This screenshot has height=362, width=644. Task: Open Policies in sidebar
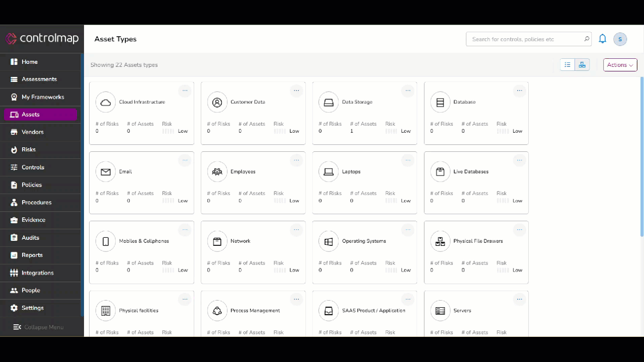tap(40, 185)
